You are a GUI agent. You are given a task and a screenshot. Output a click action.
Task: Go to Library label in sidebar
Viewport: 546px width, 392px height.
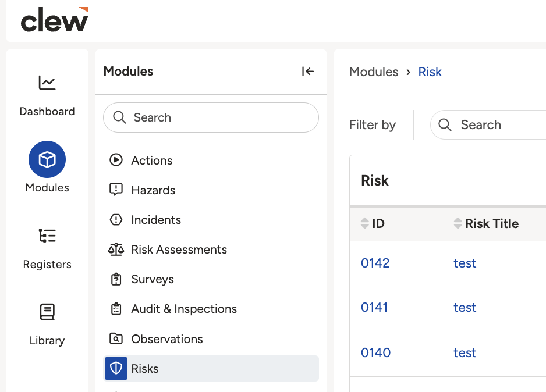pos(47,340)
